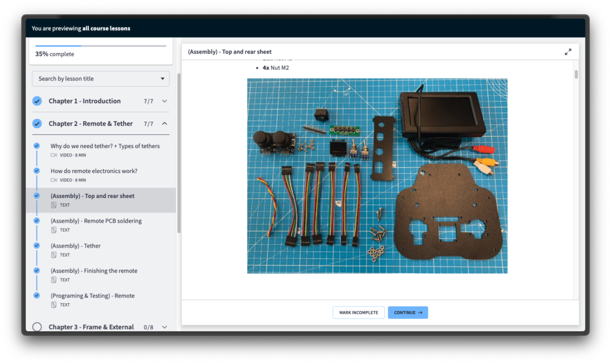Open '(Assembly) - Finishing the remote' lesson
This screenshot has width=611, height=364.
94,271
